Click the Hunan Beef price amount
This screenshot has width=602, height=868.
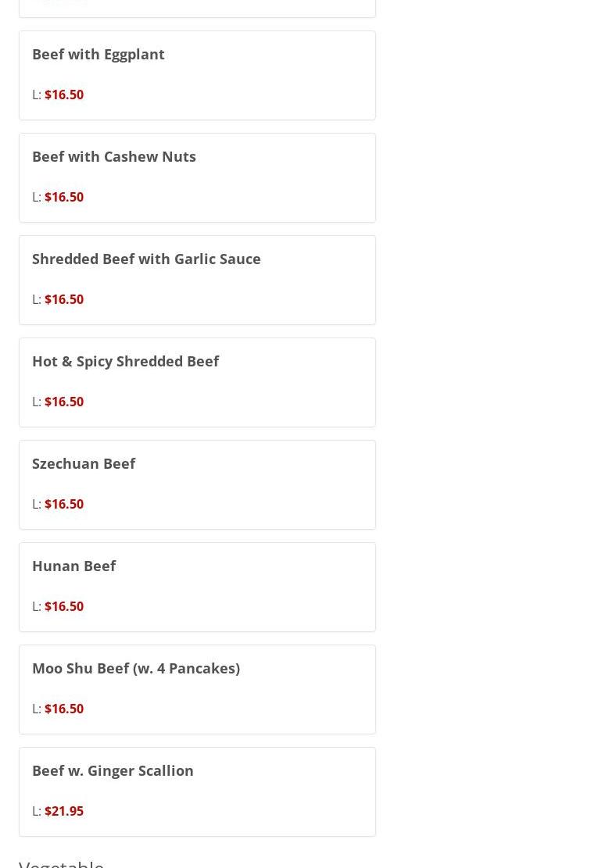pyautogui.click(x=64, y=606)
